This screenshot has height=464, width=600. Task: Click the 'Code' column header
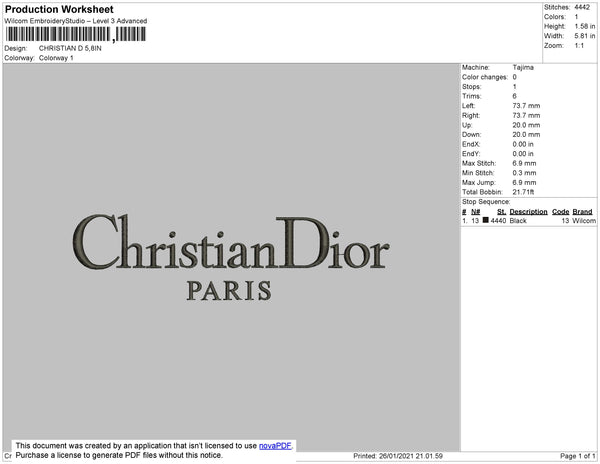point(561,212)
